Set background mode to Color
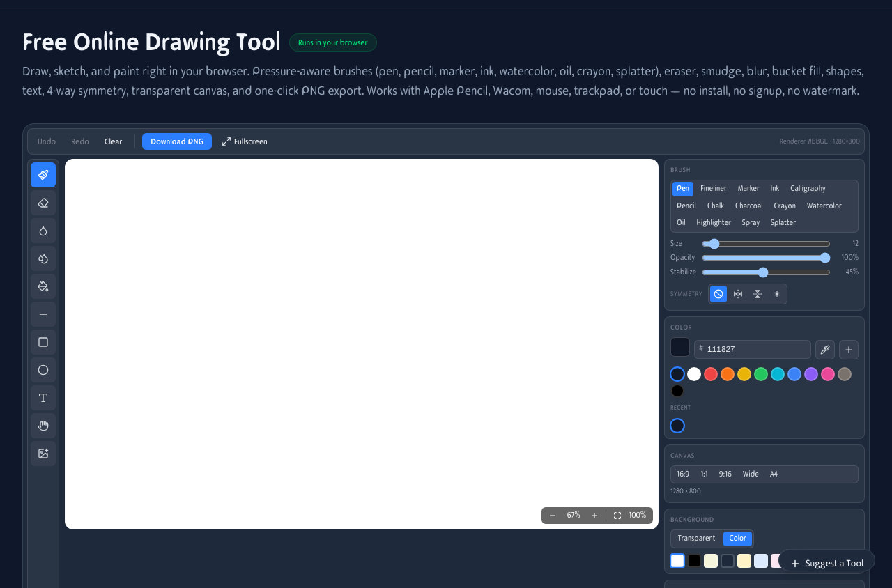 click(x=738, y=539)
